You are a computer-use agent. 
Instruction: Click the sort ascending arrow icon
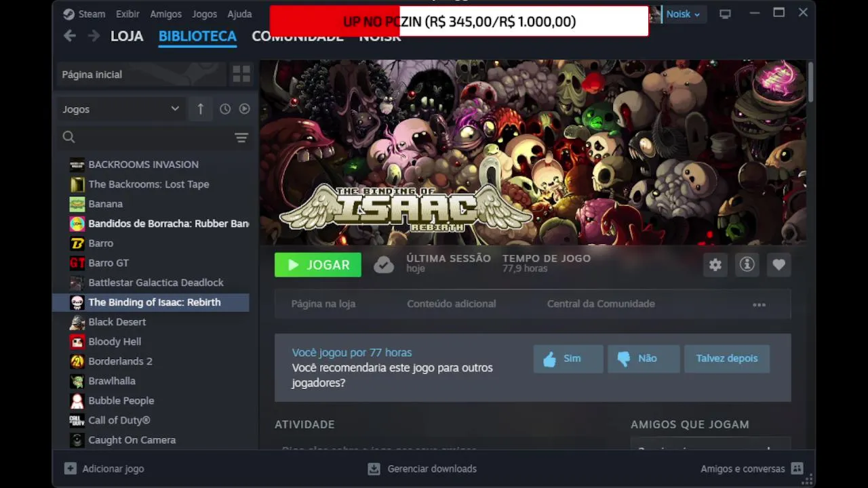coord(200,109)
